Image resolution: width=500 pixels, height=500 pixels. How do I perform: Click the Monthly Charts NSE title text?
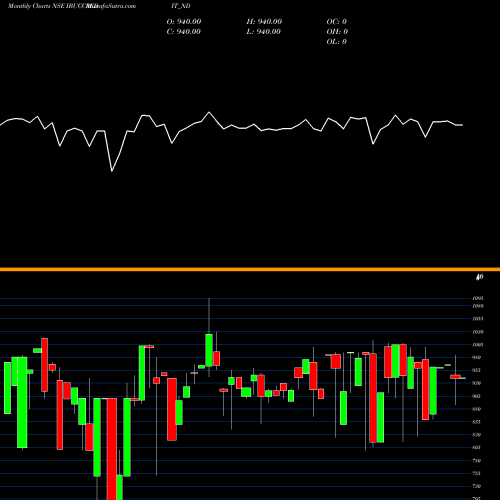[36, 6]
